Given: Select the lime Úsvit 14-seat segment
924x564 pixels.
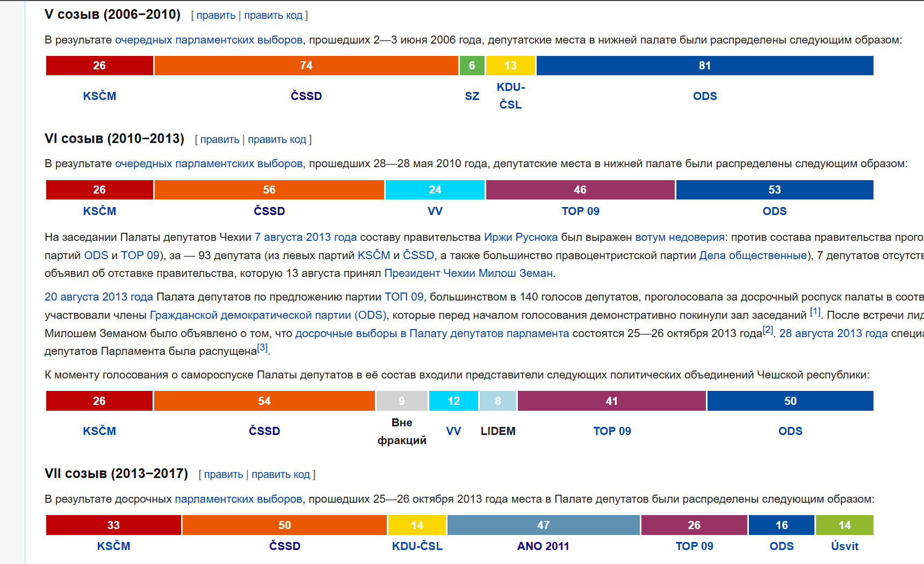Looking at the screenshot, I should 844,525.
